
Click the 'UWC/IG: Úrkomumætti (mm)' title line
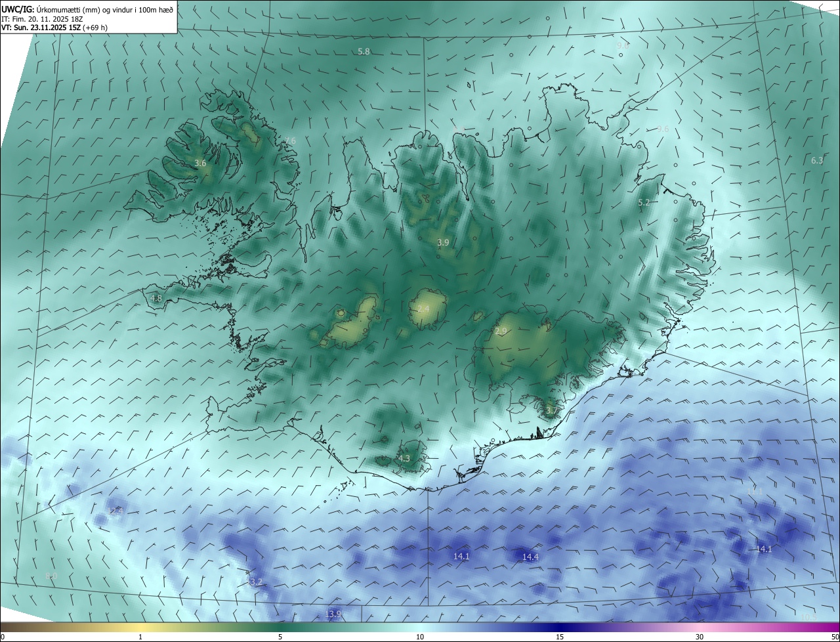tap(87, 9)
